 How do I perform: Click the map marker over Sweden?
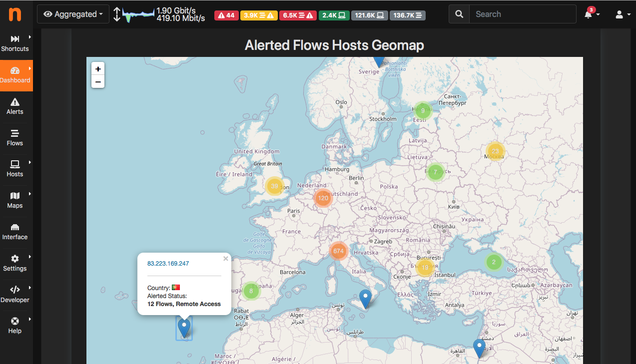(x=379, y=61)
